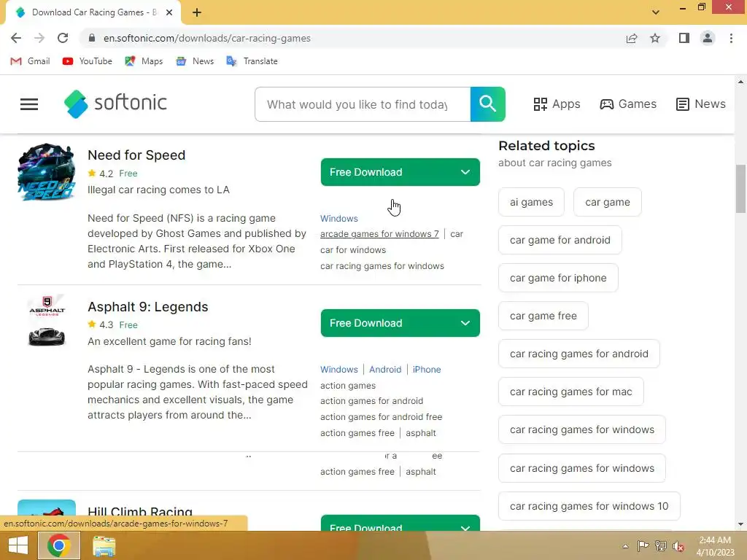This screenshot has height=560, width=747.
Task: Open Maps bookmark
Action: coord(144,61)
